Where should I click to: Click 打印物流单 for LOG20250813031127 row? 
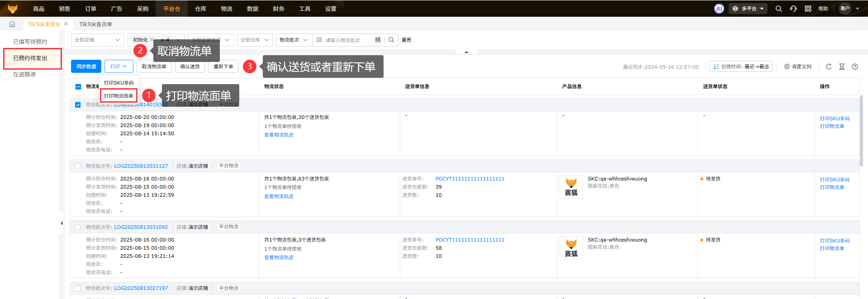pos(832,187)
